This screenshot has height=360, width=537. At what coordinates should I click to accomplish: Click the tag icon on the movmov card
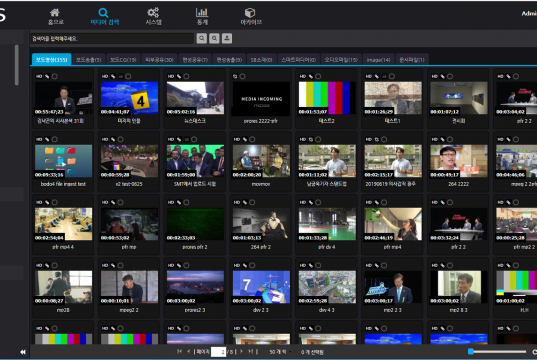pos(245,139)
